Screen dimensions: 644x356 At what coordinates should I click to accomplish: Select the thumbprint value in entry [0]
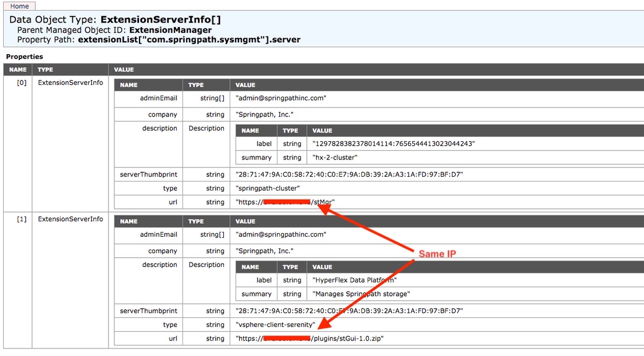tap(349, 175)
